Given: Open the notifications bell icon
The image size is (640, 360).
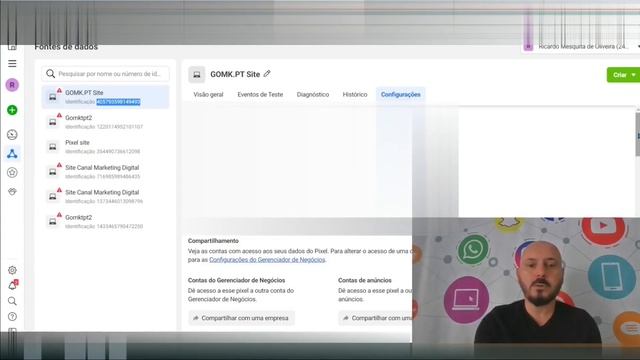Looking at the screenshot, I should 13,285.
